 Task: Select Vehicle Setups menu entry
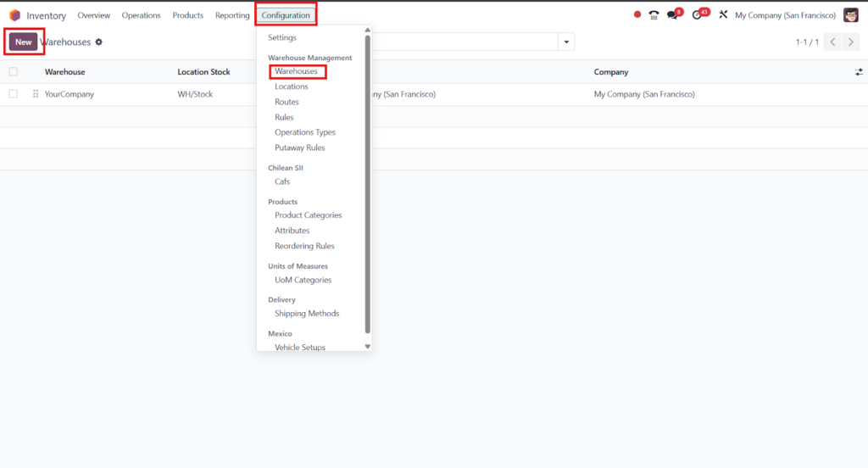(300, 348)
